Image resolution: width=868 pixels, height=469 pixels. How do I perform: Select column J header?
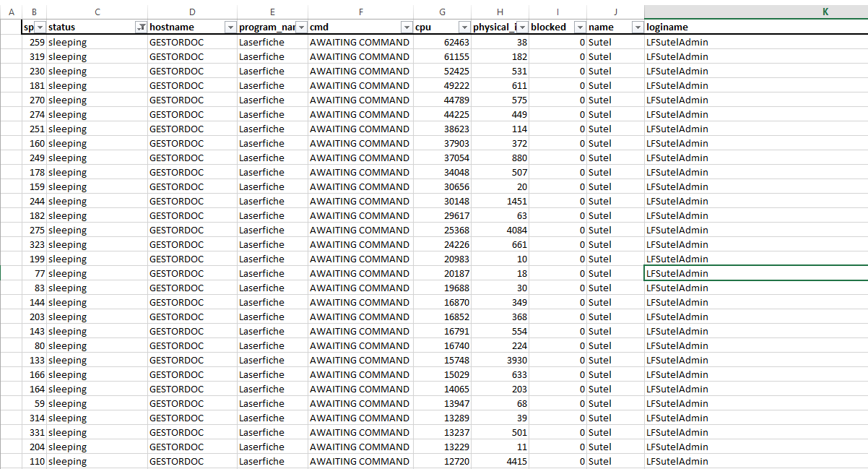click(x=615, y=12)
